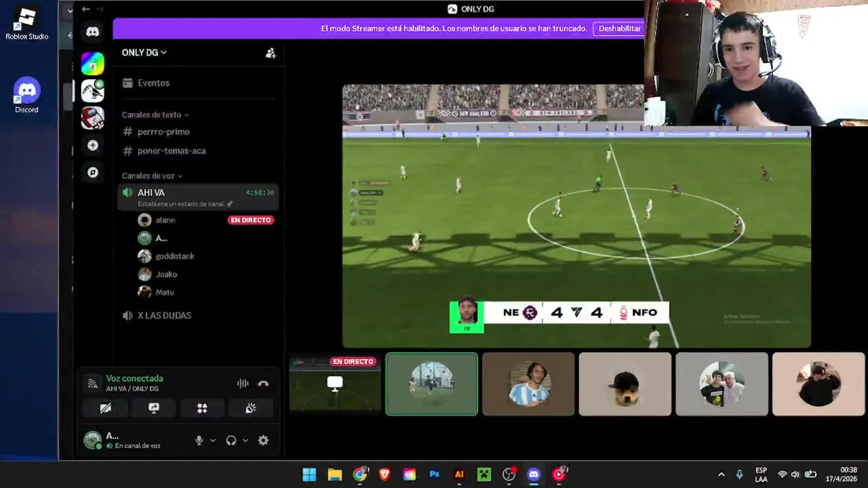Image resolution: width=868 pixels, height=488 pixels.
Task: Open microphone input options arrow
Action: pyautogui.click(x=212, y=441)
